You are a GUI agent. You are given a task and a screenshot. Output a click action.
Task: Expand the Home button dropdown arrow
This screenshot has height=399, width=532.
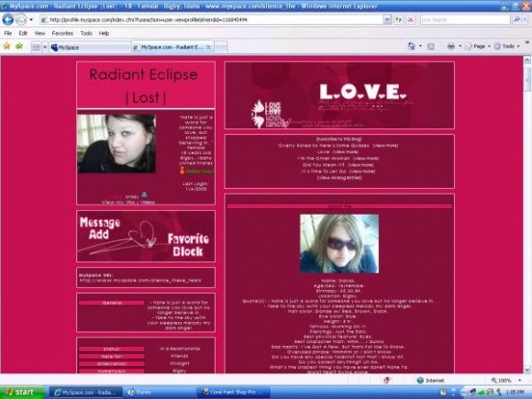tap(420, 46)
